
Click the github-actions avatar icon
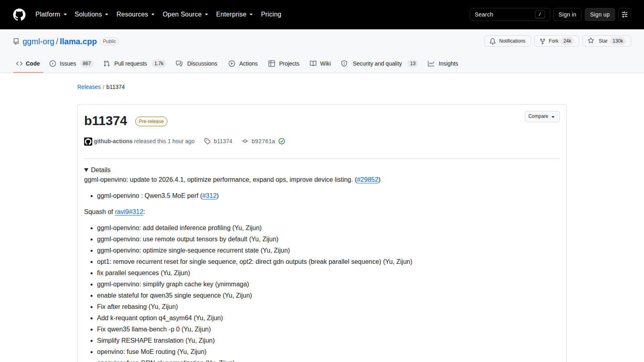(x=88, y=142)
